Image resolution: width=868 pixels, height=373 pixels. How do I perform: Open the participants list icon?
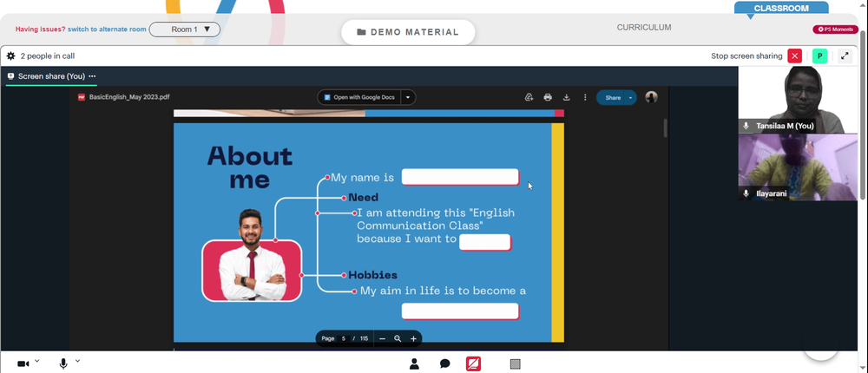pos(414,363)
